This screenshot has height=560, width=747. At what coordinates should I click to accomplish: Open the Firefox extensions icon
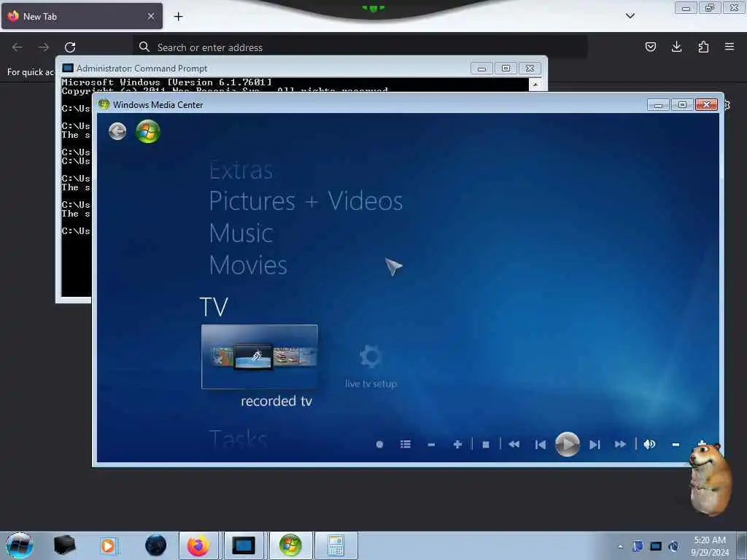click(703, 47)
